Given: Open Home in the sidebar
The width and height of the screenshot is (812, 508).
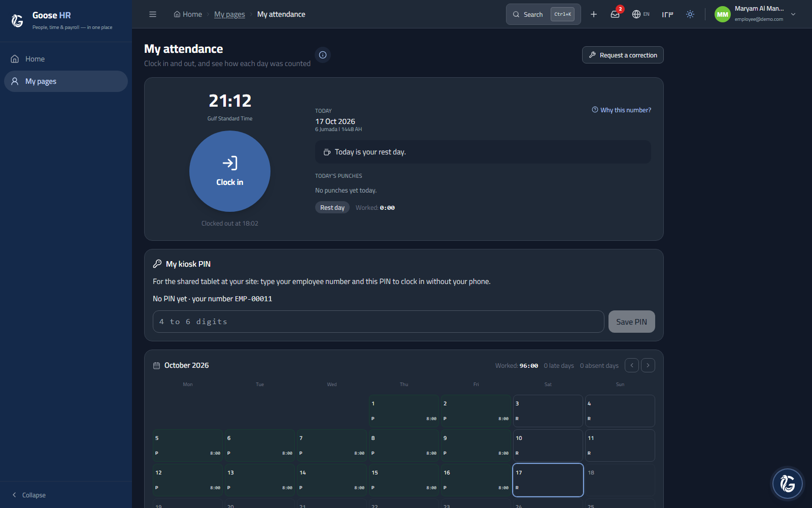Looking at the screenshot, I should click(x=66, y=59).
